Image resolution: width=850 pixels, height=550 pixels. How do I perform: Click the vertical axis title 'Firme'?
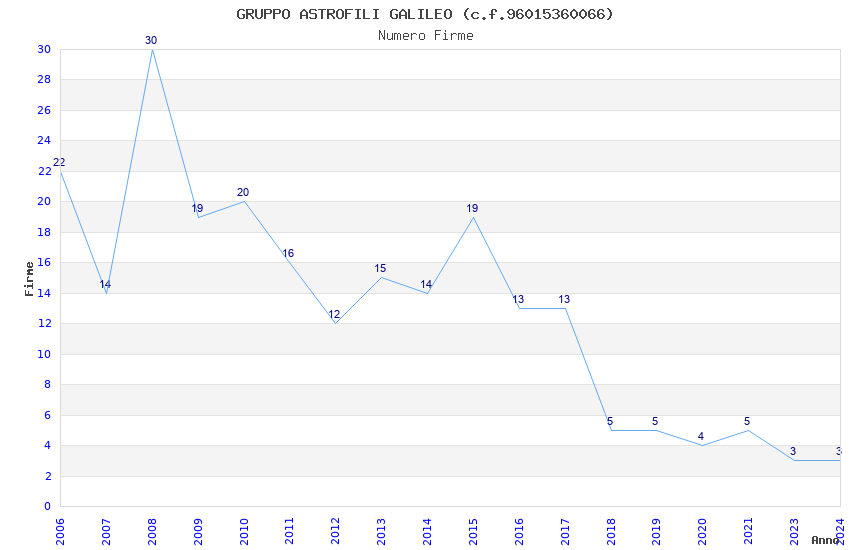tap(29, 279)
